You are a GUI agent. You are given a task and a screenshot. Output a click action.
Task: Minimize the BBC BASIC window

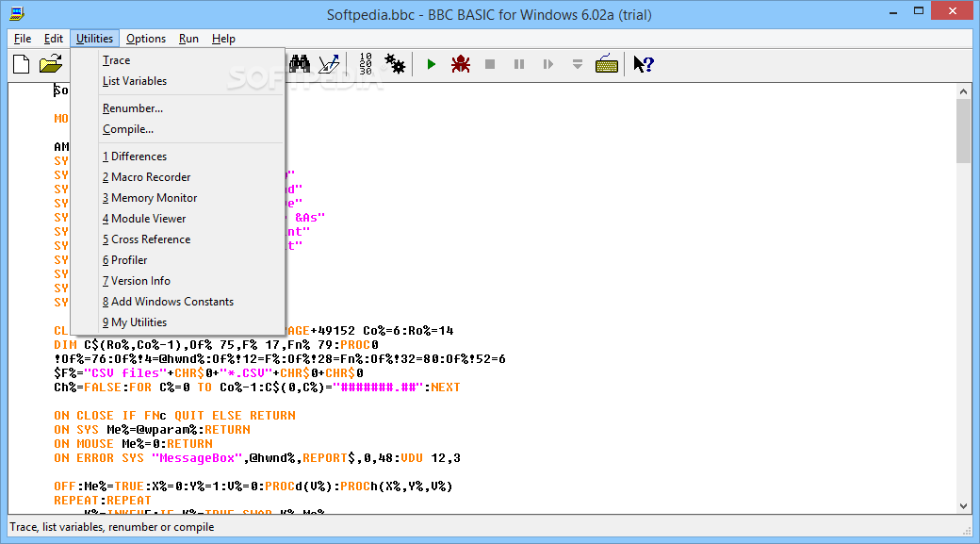coord(893,12)
